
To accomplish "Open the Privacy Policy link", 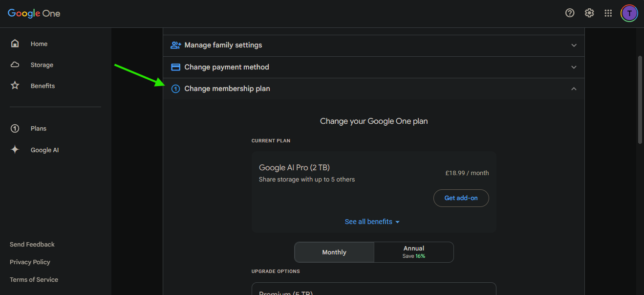I will (x=30, y=262).
